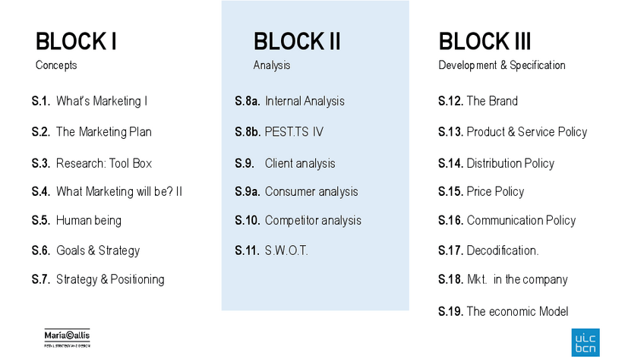The height and width of the screenshot is (362, 644).
Task: Select S.15 Price Policy
Action: click(x=481, y=192)
